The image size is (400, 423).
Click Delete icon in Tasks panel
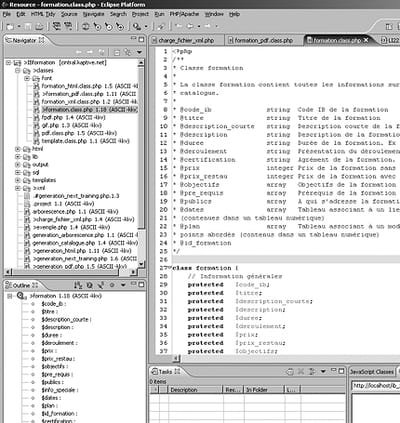point(301,371)
